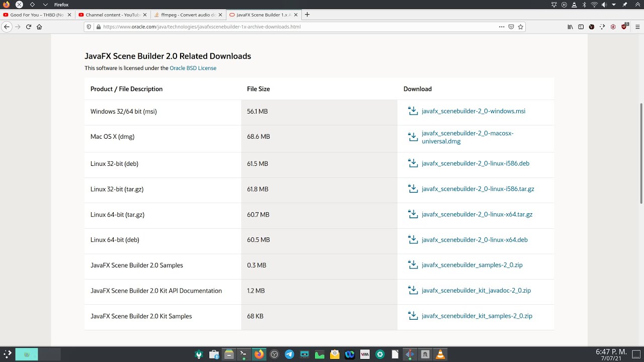This screenshot has width=644, height=362.
Task: Open the Oracle BSD License link
Action: point(193,68)
